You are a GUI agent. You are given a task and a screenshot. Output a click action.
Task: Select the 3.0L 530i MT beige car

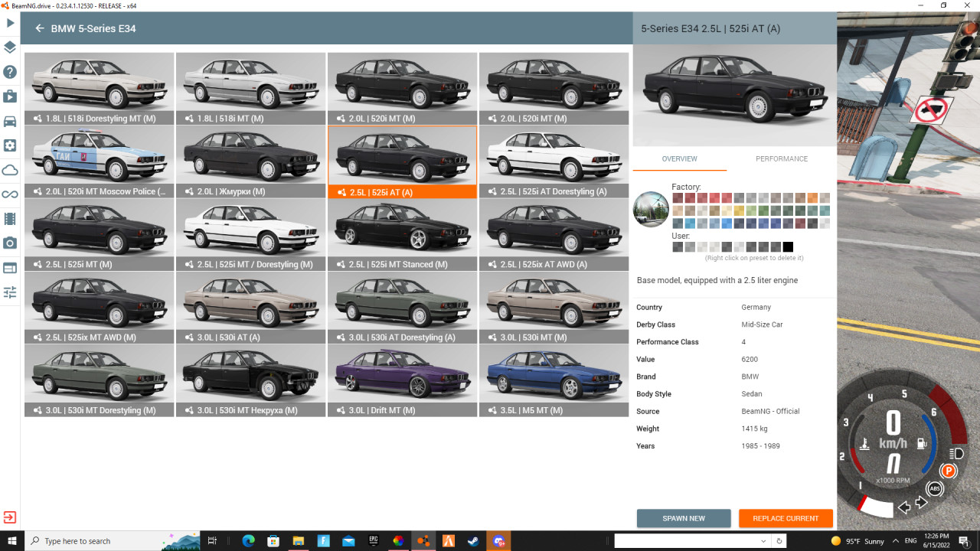pos(554,307)
